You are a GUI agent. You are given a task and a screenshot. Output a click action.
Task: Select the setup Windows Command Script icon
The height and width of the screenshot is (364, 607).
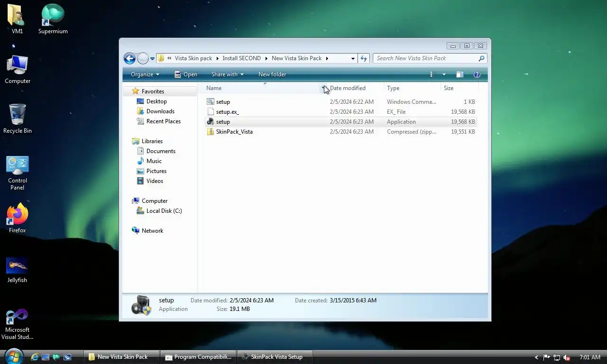pyautogui.click(x=211, y=102)
